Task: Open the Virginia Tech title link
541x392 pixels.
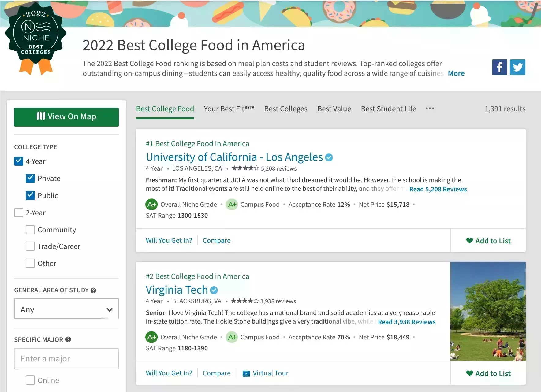Action: (x=177, y=290)
